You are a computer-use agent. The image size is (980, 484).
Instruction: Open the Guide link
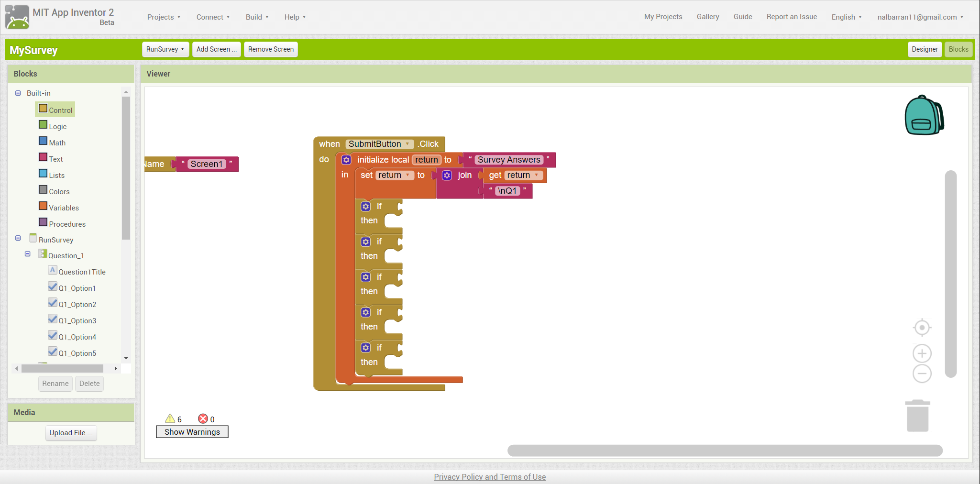(743, 17)
